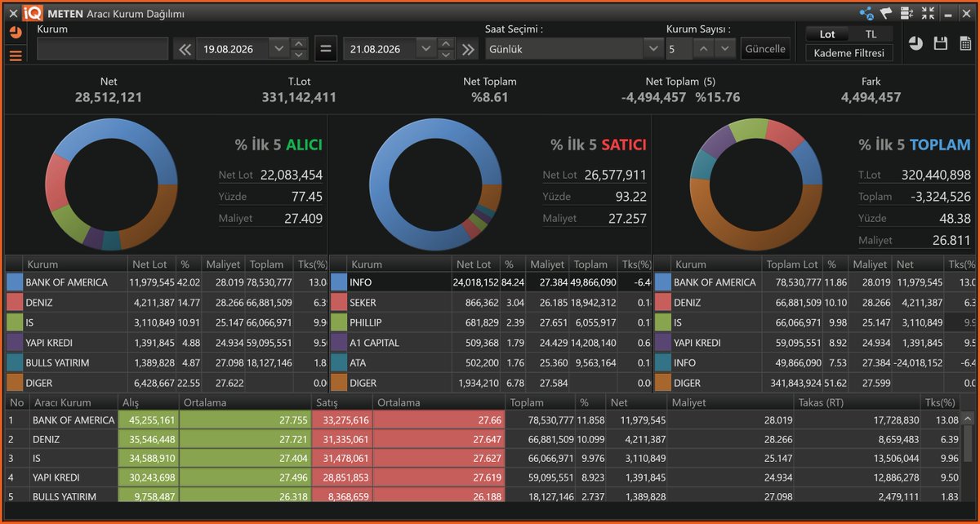Select row 4 YAPI KREDI in bottom table

[483, 477]
